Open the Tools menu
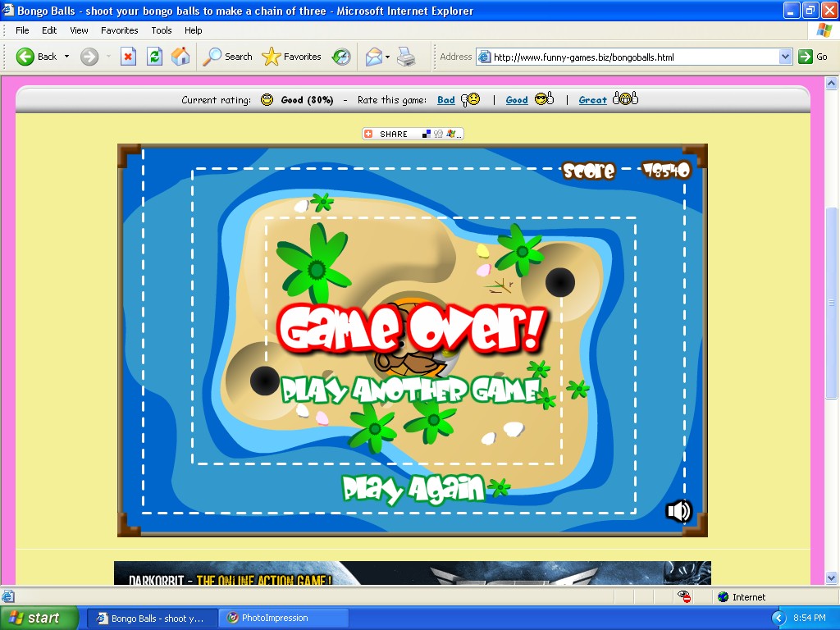The image size is (840, 630). pos(162,30)
